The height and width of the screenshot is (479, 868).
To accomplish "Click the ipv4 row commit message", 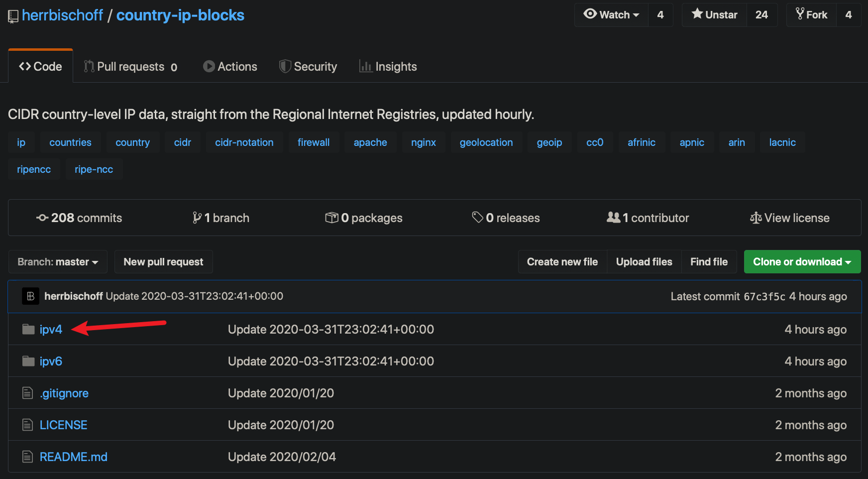I will tap(331, 329).
